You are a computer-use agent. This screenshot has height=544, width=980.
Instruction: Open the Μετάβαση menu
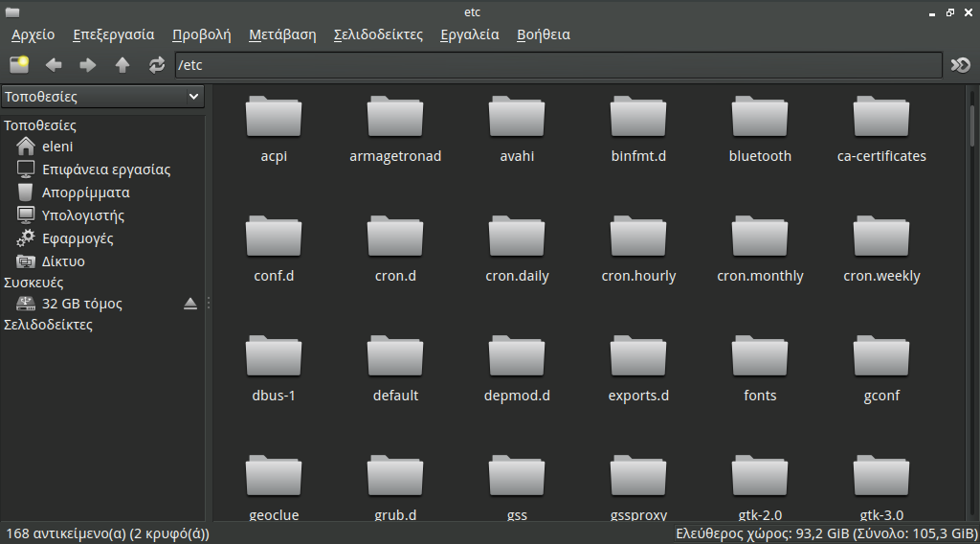(282, 35)
